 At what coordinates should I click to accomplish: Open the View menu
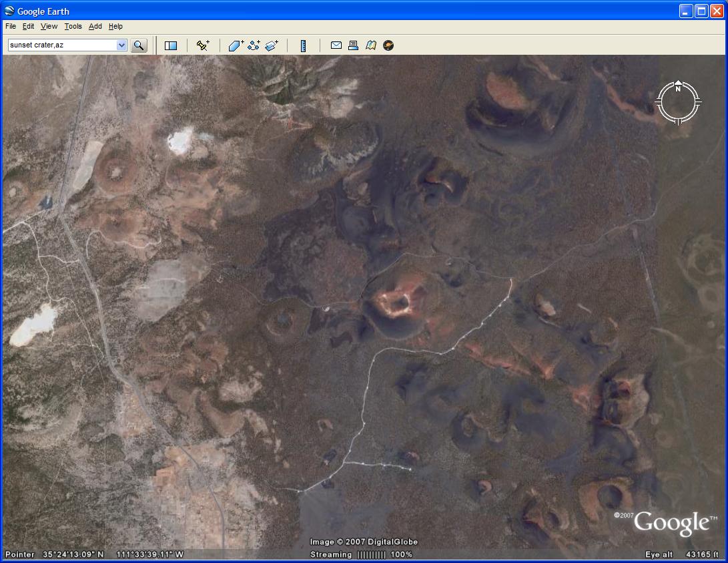point(49,26)
